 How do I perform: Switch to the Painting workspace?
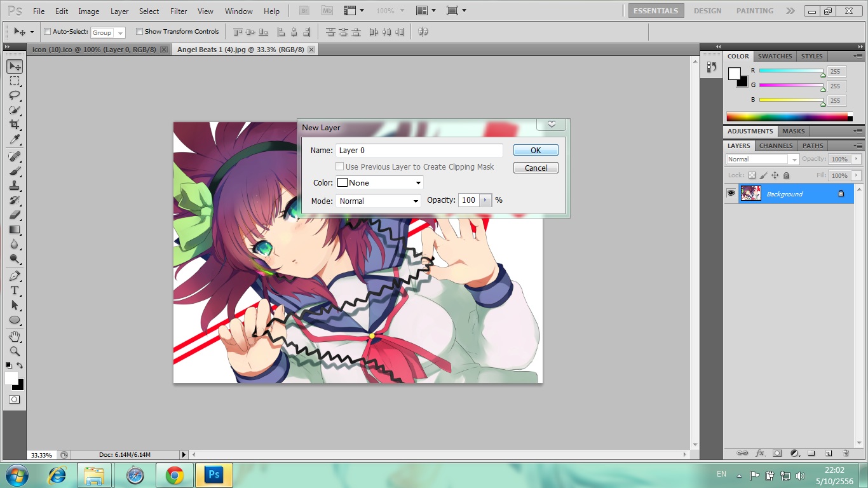755,11
